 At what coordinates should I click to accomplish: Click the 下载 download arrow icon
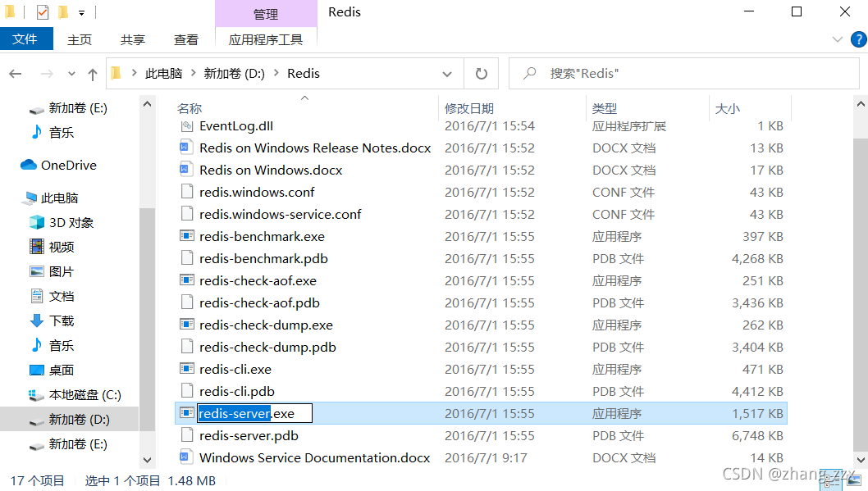(x=37, y=321)
